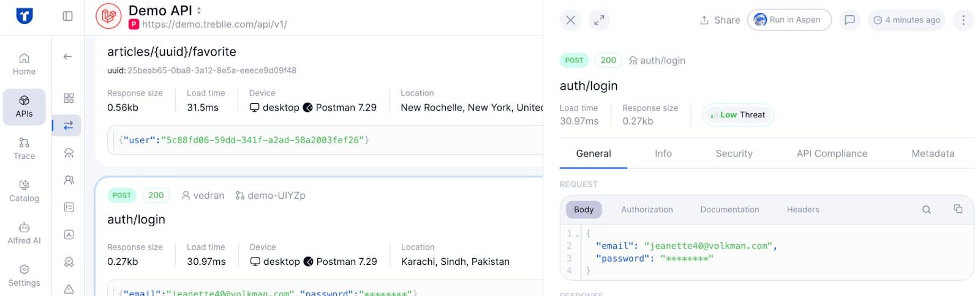Toggle the sidebar panel icon
980x296 pixels.
(68, 16)
